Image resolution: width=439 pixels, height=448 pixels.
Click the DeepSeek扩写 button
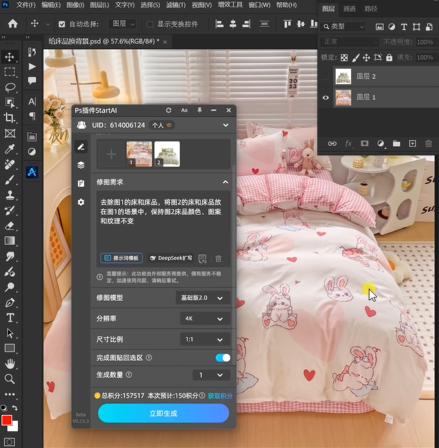(171, 258)
